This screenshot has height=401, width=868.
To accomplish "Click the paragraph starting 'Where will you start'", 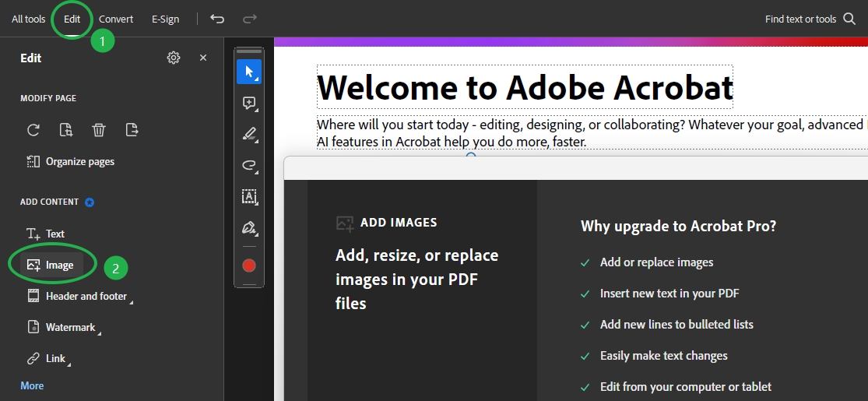I will tap(592, 133).
